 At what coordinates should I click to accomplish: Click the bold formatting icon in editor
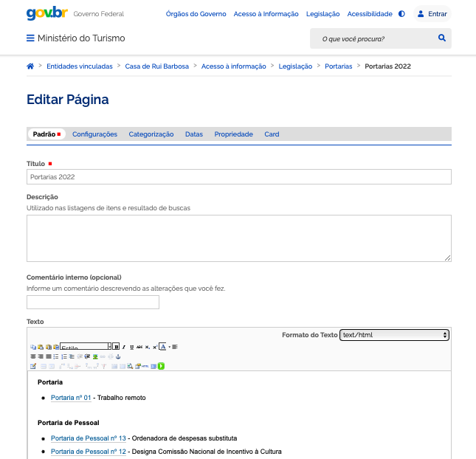pyautogui.click(x=116, y=346)
